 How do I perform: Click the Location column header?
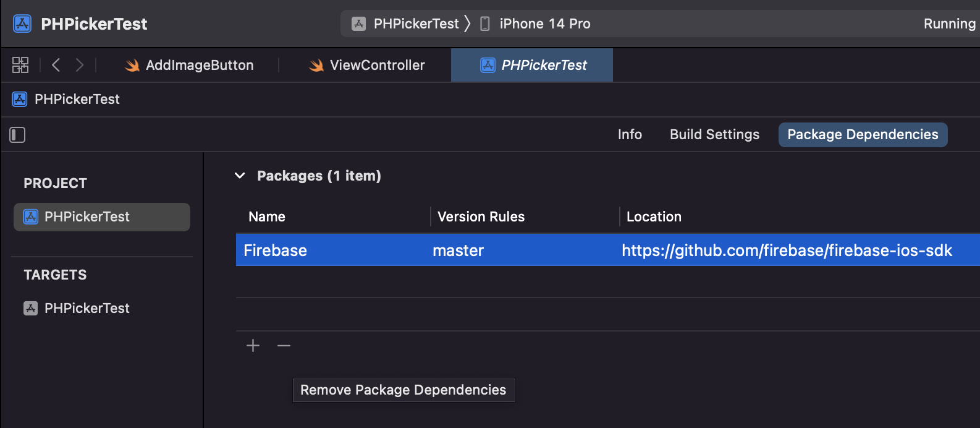coord(654,216)
